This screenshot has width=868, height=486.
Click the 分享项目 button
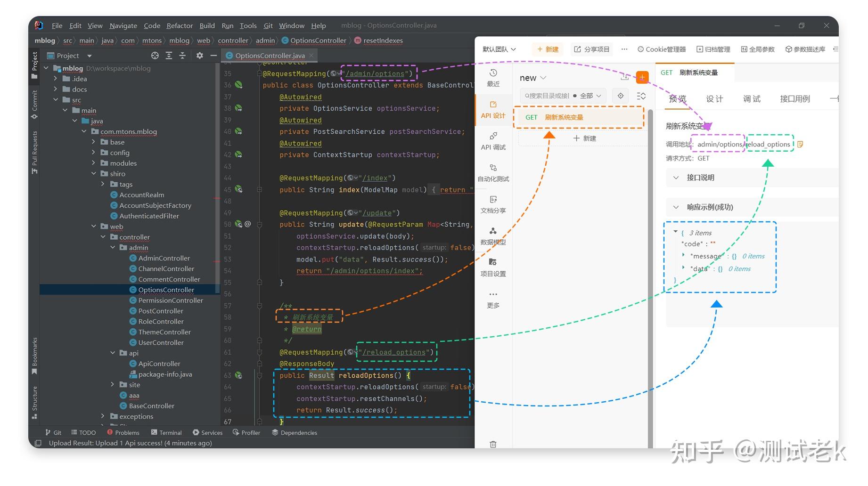591,49
